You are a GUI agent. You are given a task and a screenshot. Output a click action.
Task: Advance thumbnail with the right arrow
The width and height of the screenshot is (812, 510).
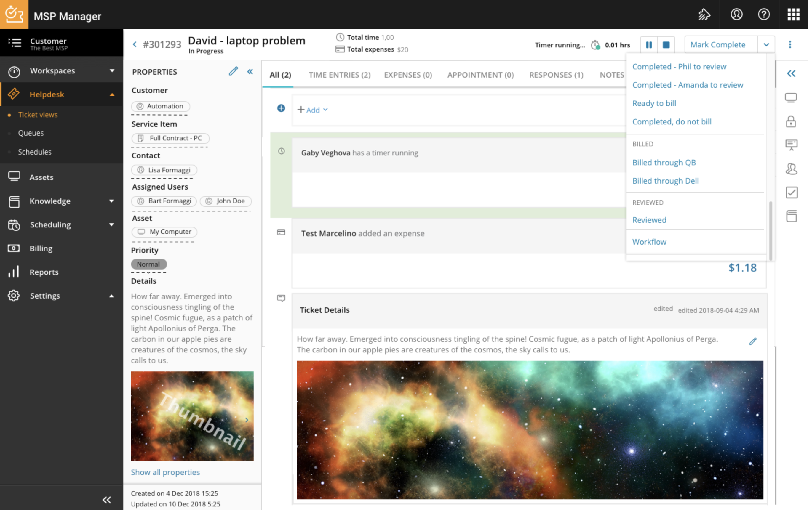pos(247,420)
